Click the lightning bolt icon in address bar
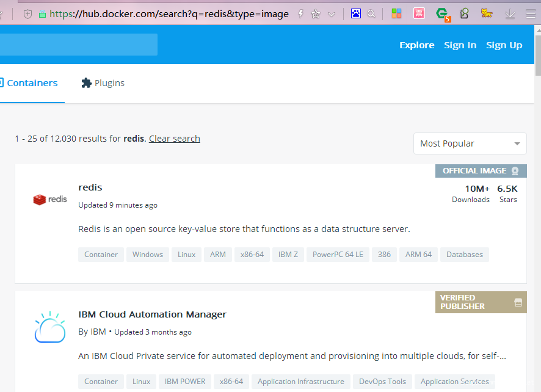Image resolution: width=541 pixels, height=392 pixels. (300, 14)
